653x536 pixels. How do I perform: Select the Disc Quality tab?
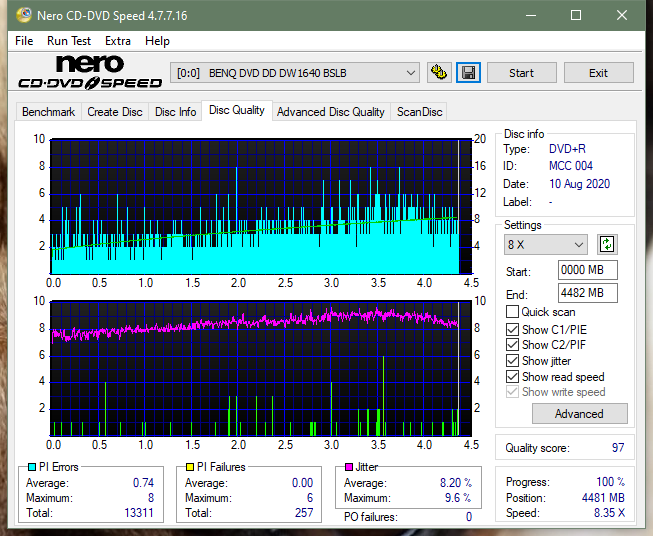pyautogui.click(x=237, y=110)
